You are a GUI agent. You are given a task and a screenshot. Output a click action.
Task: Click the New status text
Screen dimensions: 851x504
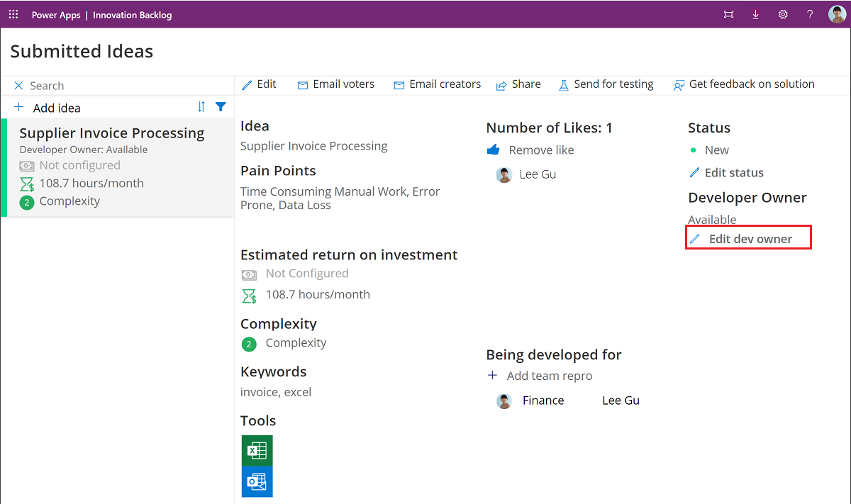click(717, 150)
